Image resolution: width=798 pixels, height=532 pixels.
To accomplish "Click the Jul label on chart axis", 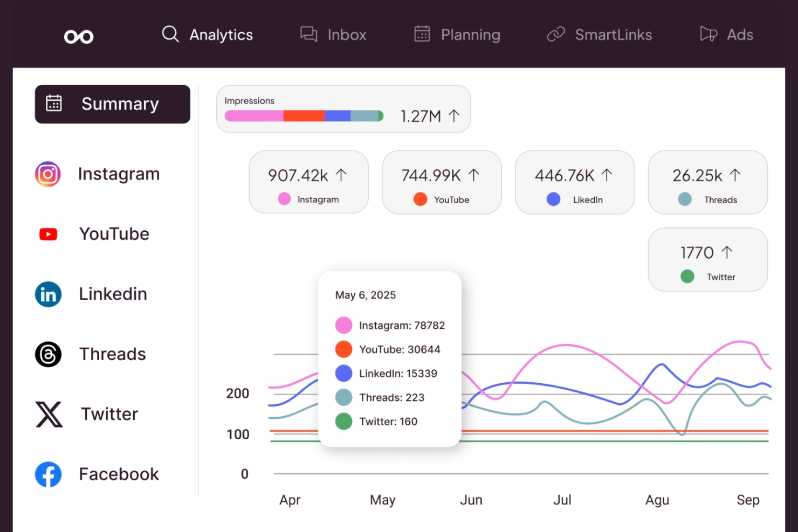I will click(562, 500).
